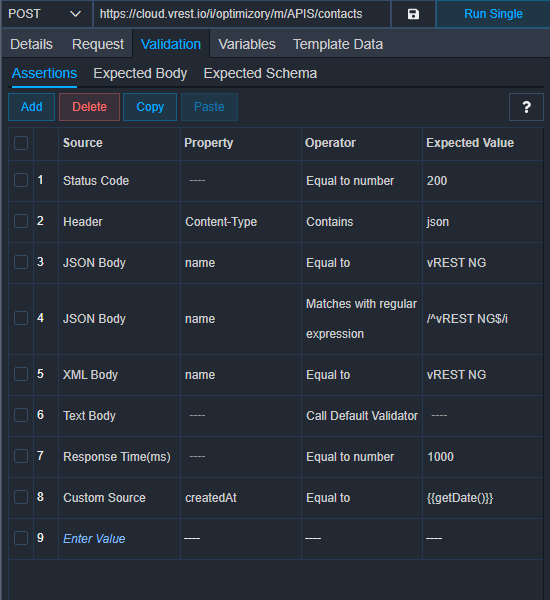Screen dimensions: 550x600
Task: Expand the POST method dropdown
Action: (x=46, y=14)
